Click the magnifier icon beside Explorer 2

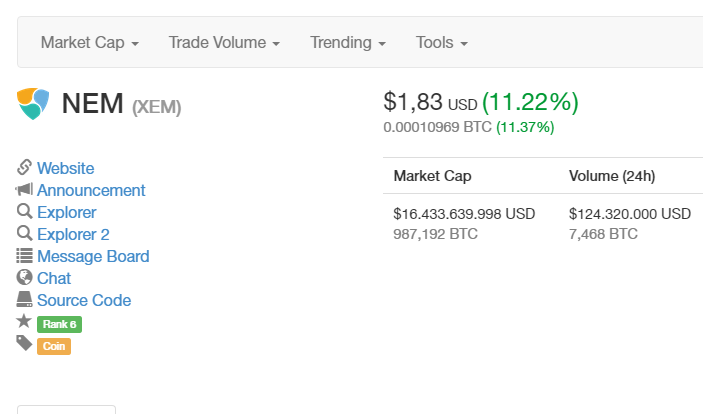pos(25,234)
